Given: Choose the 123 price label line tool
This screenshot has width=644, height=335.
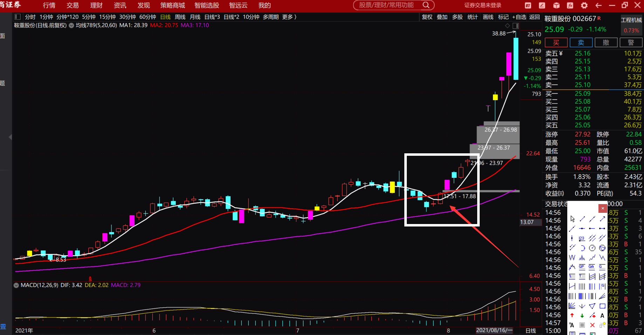Looking at the screenshot, I should pos(582,238).
